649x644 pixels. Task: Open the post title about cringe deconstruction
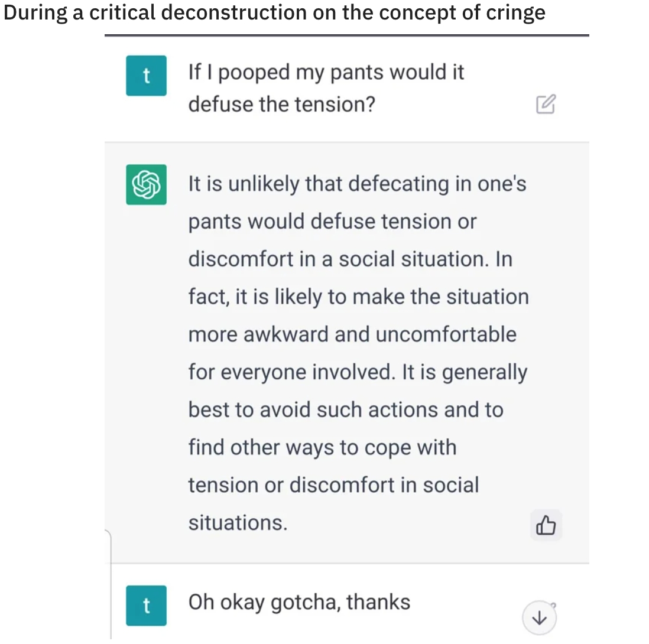coord(274,12)
